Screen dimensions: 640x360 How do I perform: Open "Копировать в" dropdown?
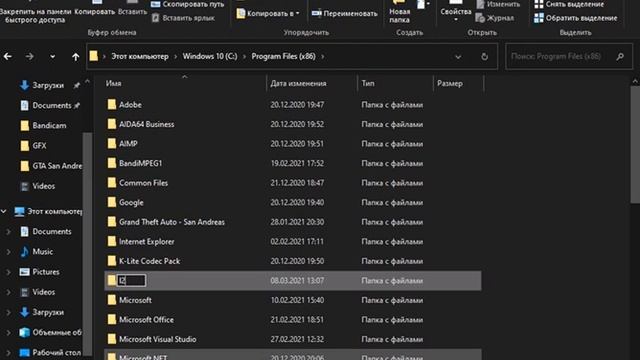point(268,13)
